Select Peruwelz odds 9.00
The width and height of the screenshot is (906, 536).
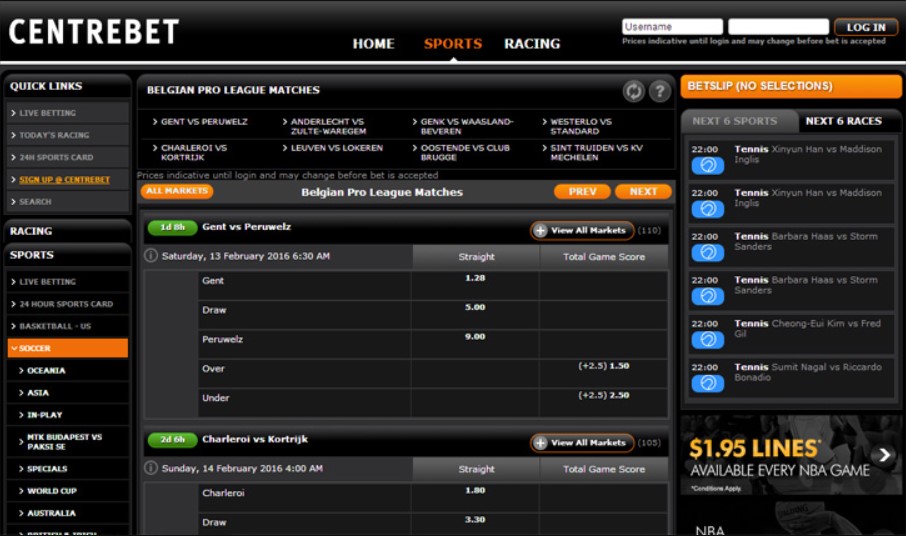(x=475, y=337)
